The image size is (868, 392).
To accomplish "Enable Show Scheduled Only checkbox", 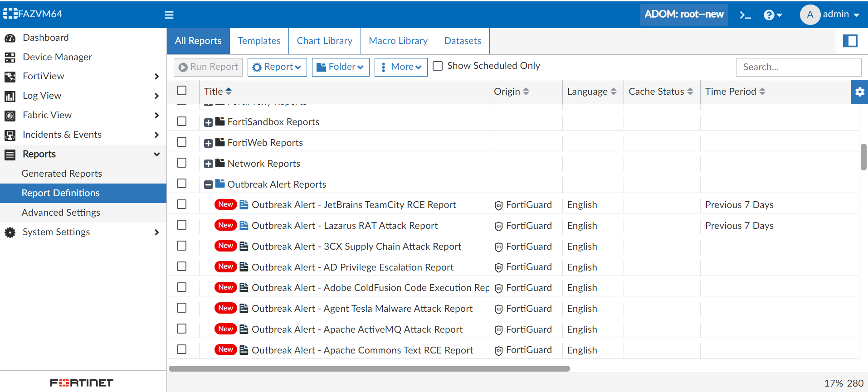I will (x=438, y=66).
